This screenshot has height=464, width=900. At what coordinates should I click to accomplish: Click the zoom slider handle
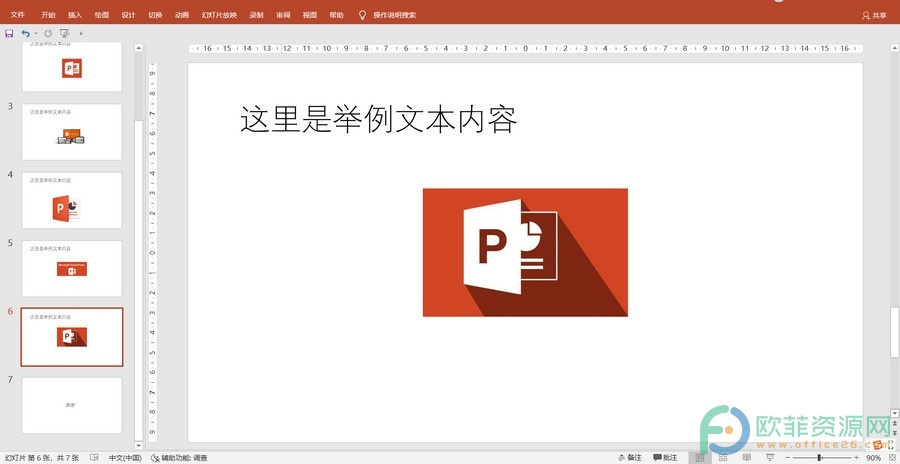pyautogui.click(x=820, y=458)
